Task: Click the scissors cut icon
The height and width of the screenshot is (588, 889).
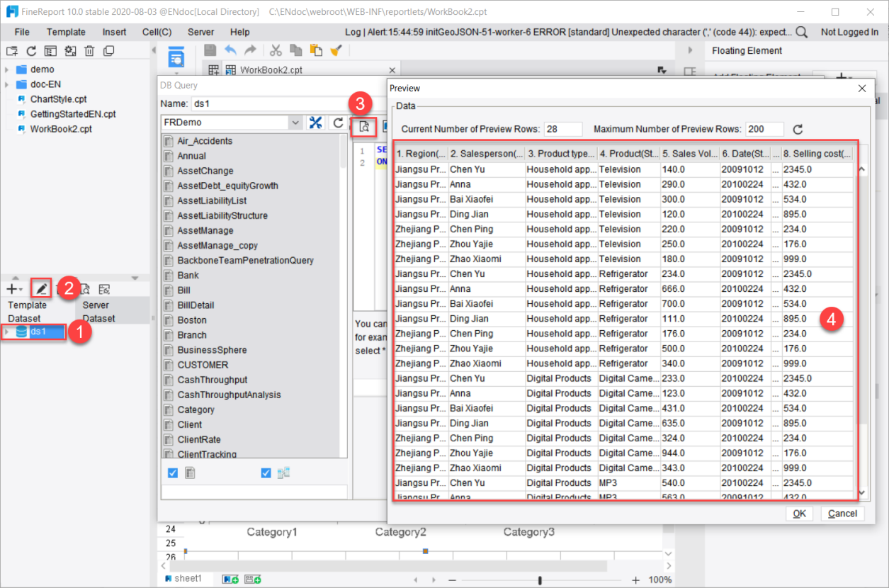Action: [276, 50]
